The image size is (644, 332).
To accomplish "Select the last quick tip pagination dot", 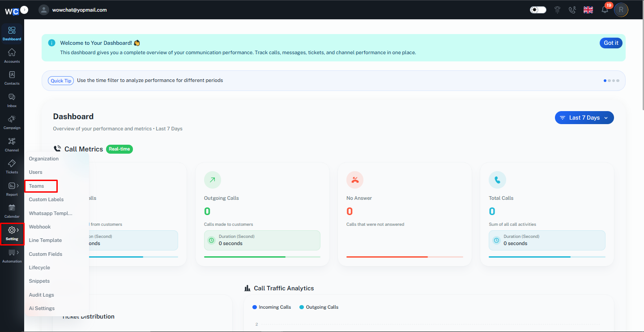I will click(x=618, y=81).
